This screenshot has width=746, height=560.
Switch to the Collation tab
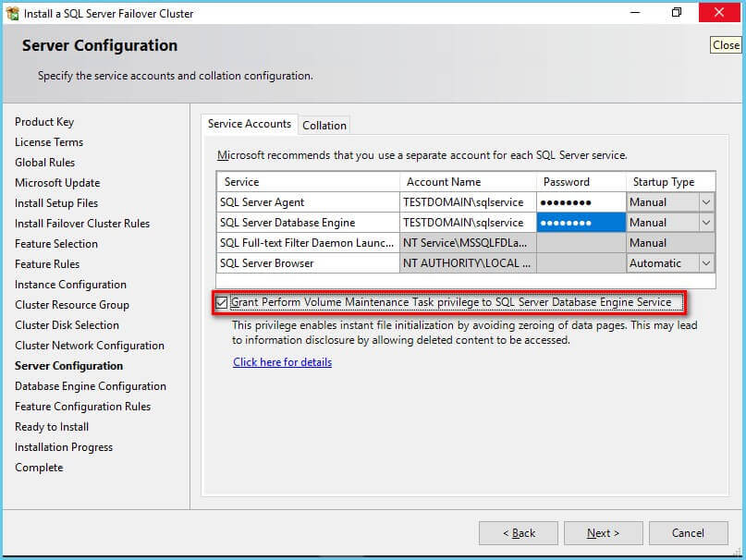click(324, 125)
